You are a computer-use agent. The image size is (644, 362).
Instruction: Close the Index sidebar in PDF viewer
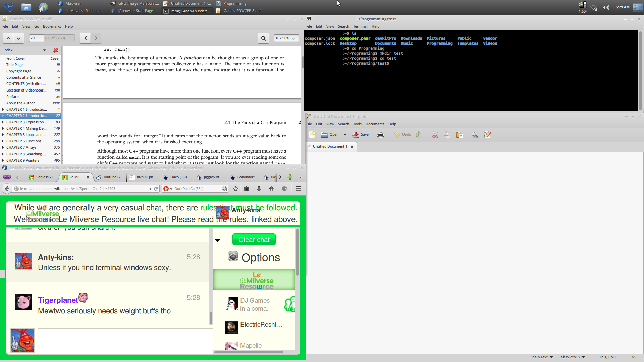click(56, 50)
